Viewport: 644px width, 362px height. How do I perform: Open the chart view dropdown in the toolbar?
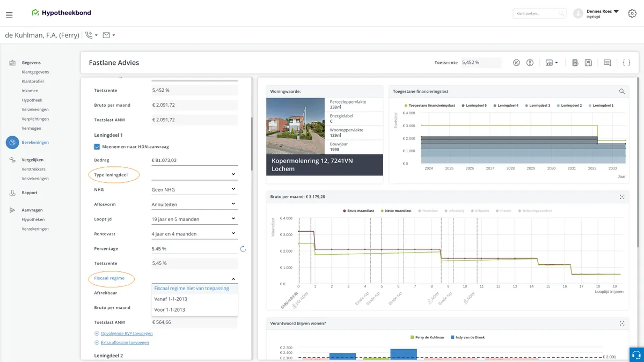pyautogui.click(x=552, y=63)
